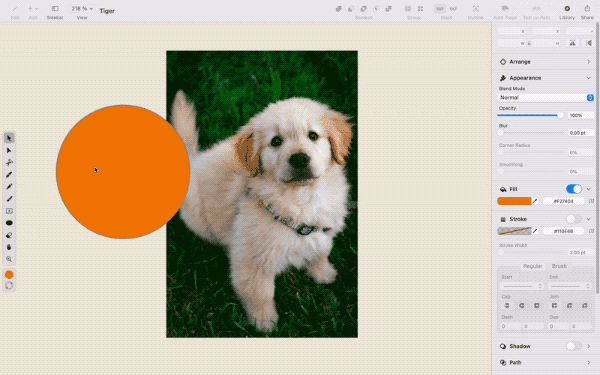
Task: Click the second Boolean subtract icon
Action: pyautogui.click(x=351, y=8)
